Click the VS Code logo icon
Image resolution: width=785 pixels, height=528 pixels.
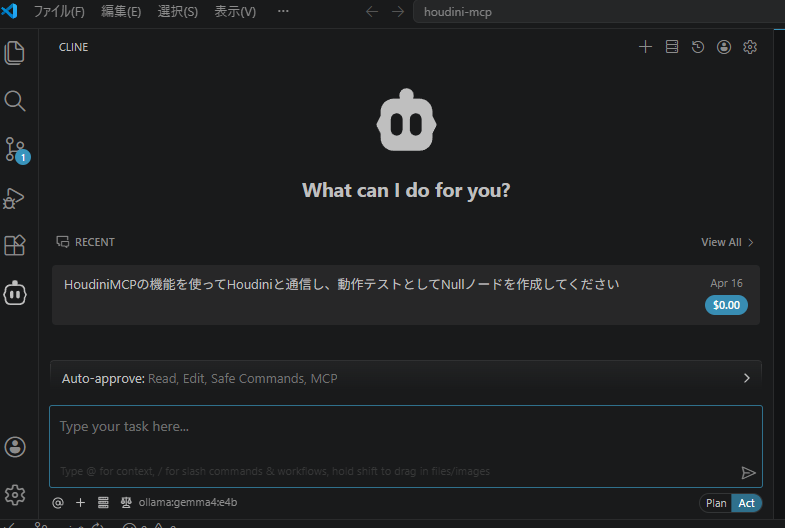10,11
